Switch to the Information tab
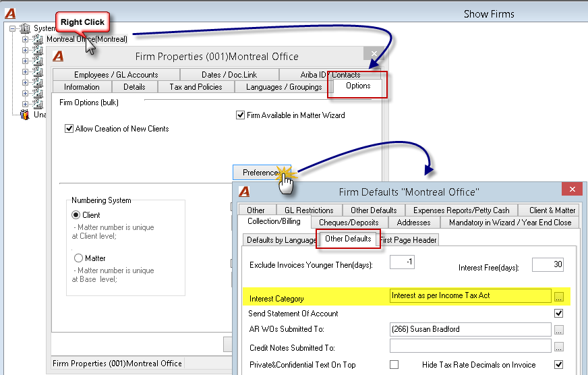The image size is (588, 375). pyautogui.click(x=82, y=87)
